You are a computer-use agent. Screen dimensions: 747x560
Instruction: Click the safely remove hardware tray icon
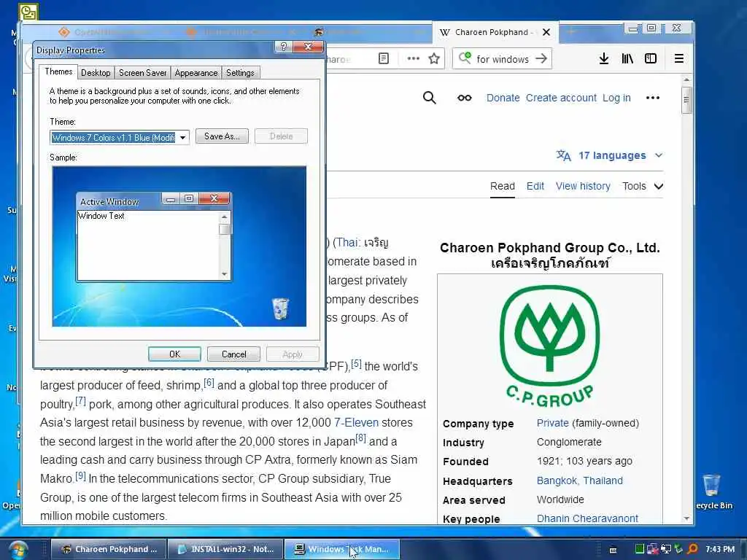(x=679, y=549)
